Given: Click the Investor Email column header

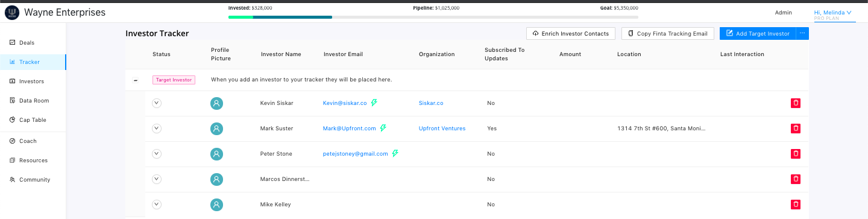Looking at the screenshot, I should coord(343,54).
